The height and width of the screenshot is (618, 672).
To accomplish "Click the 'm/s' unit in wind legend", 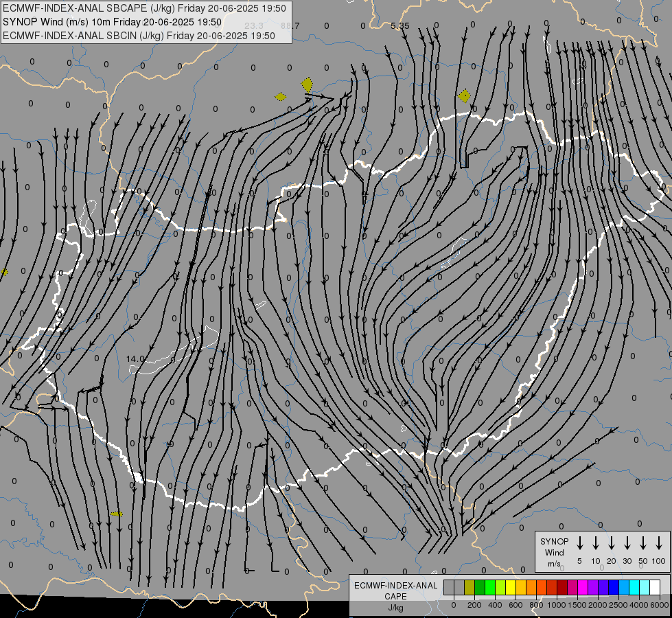I will tap(554, 564).
